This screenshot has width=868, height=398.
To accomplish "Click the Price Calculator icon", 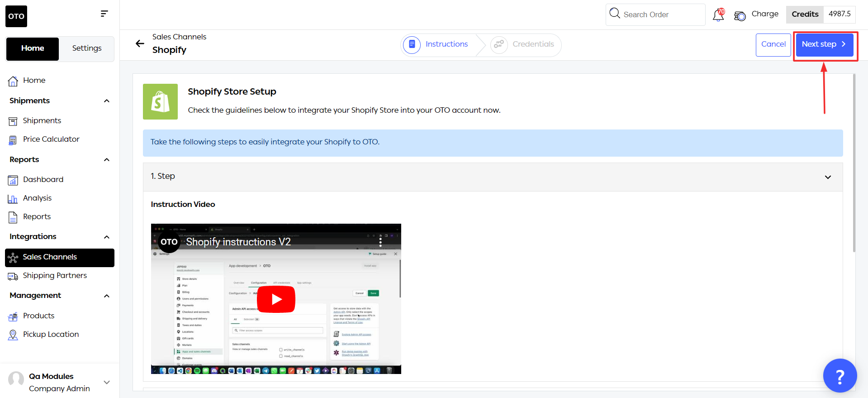I will 13,140.
